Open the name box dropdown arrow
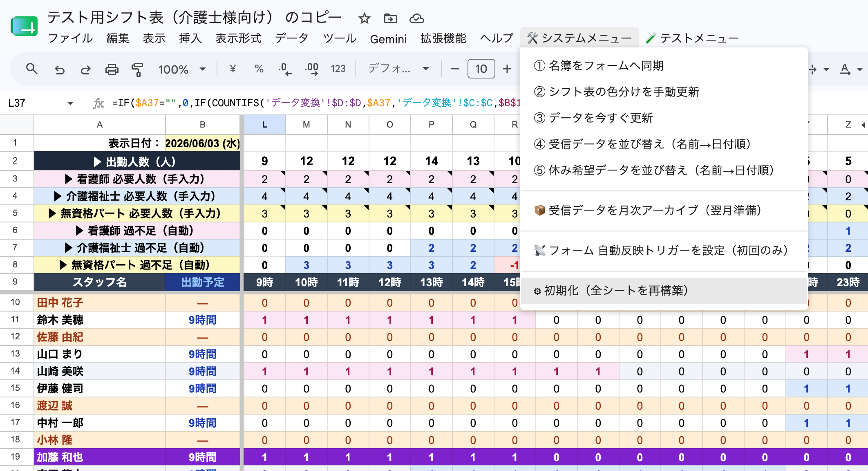Screen dimensions: 868x471 point(70,103)
